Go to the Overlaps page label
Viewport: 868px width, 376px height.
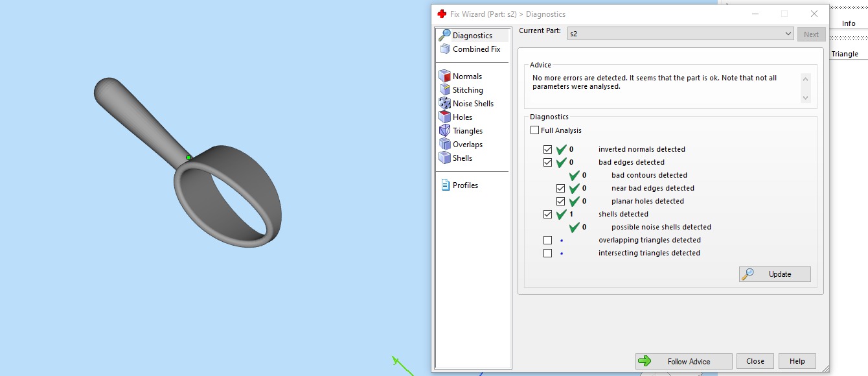pos(468,145)
